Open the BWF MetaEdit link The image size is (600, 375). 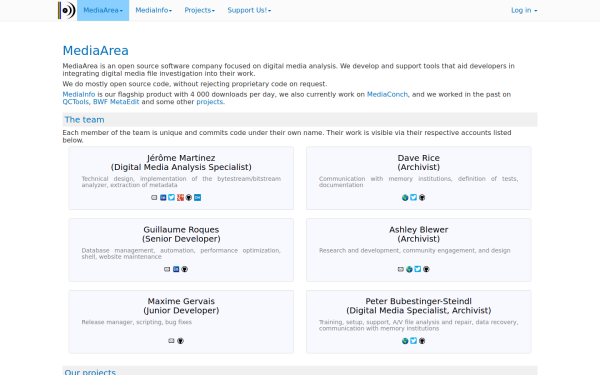tap(116, 102)
